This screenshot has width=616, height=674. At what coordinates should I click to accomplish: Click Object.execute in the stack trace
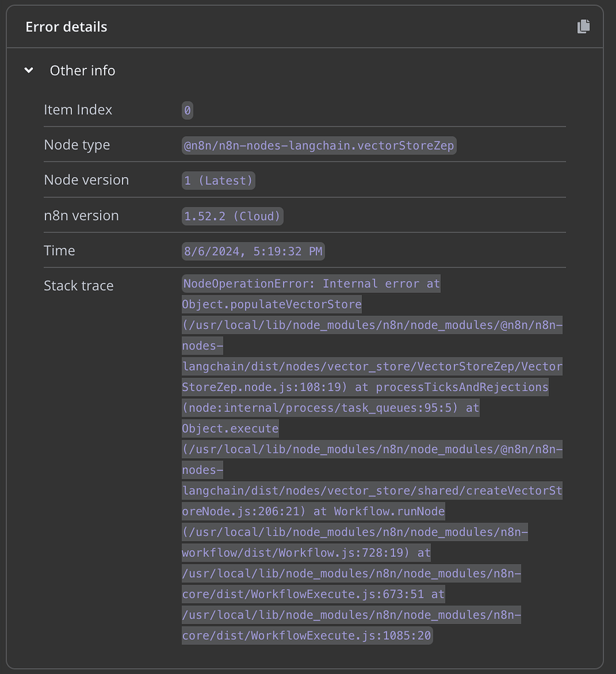click(x=230, y=428)
